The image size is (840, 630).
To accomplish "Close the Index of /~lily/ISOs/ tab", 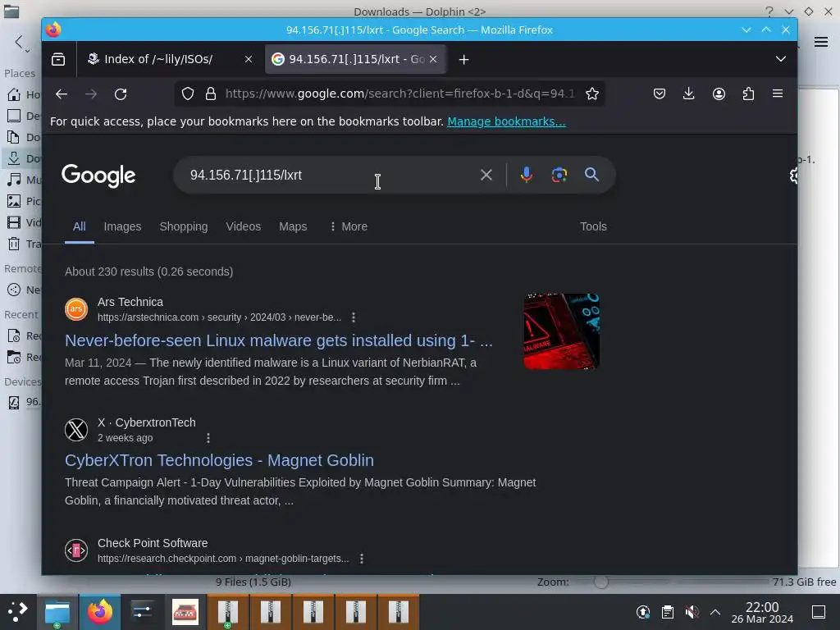I will [249, 59].
